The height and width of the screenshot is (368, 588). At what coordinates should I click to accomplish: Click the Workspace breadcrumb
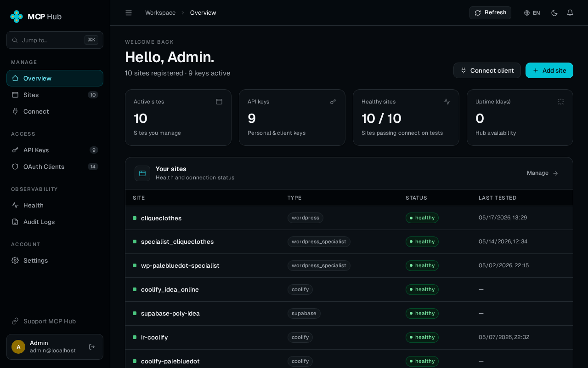pyautogui.click(x=160, y=13)
